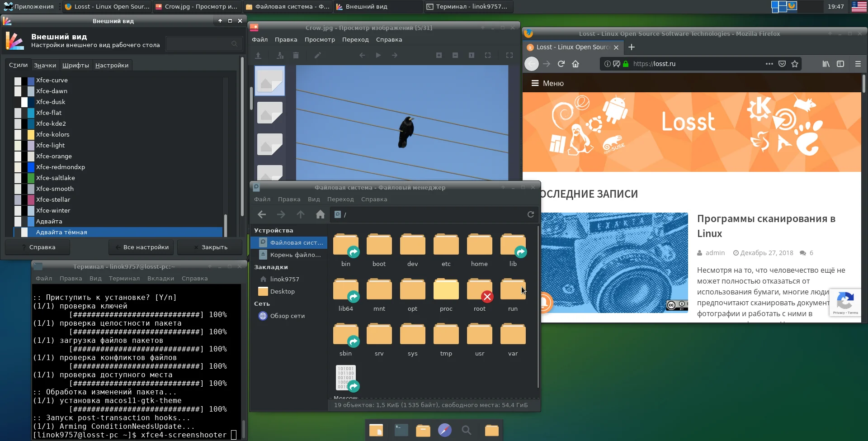
Task: Zoom in on the crow image
Action: (x=439, y=55)
